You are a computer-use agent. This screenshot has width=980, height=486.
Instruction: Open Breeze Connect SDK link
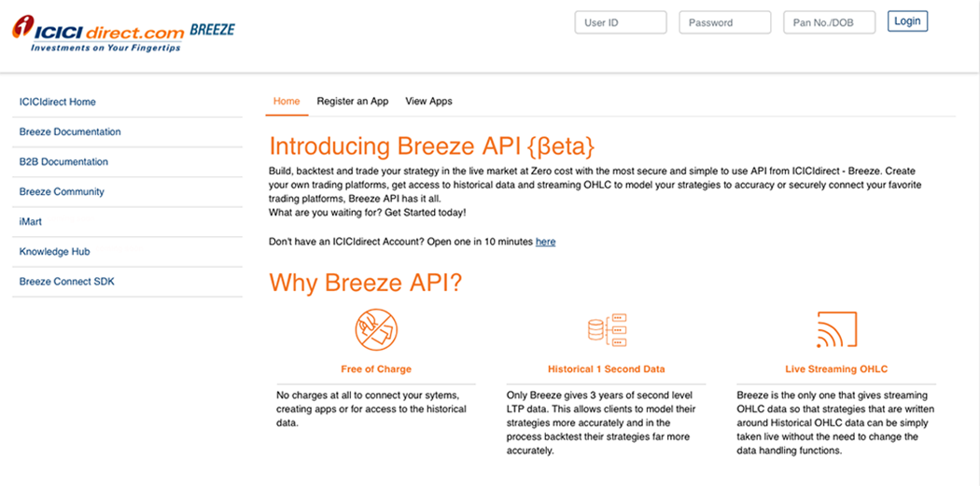[66, 281]
